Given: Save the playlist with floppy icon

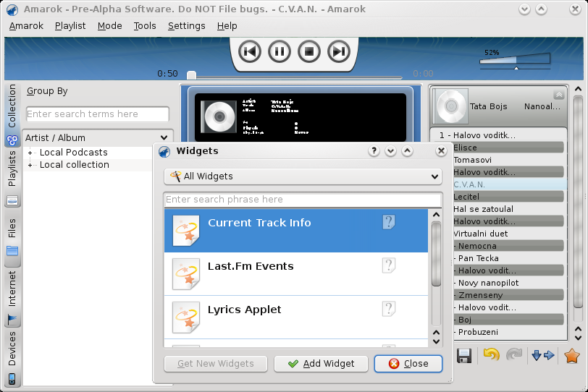Looking at the screenshot, I should point(464,356).
